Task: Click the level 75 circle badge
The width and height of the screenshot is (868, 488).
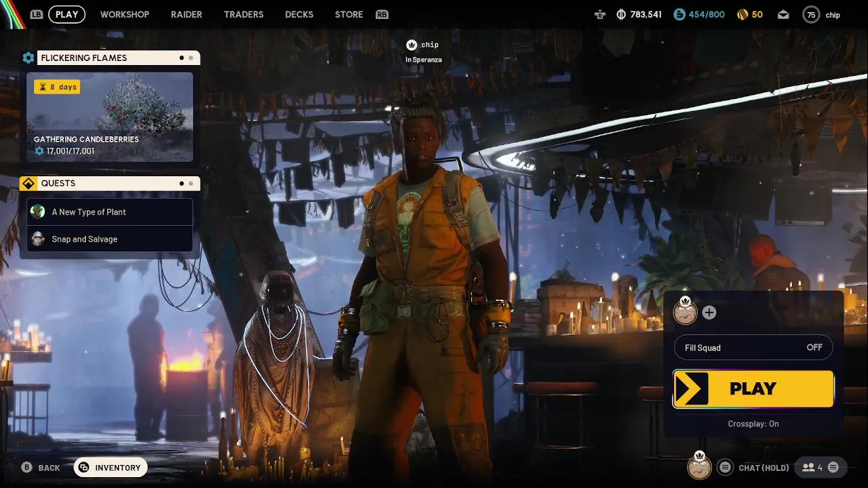Action: (x=811, y=14)
